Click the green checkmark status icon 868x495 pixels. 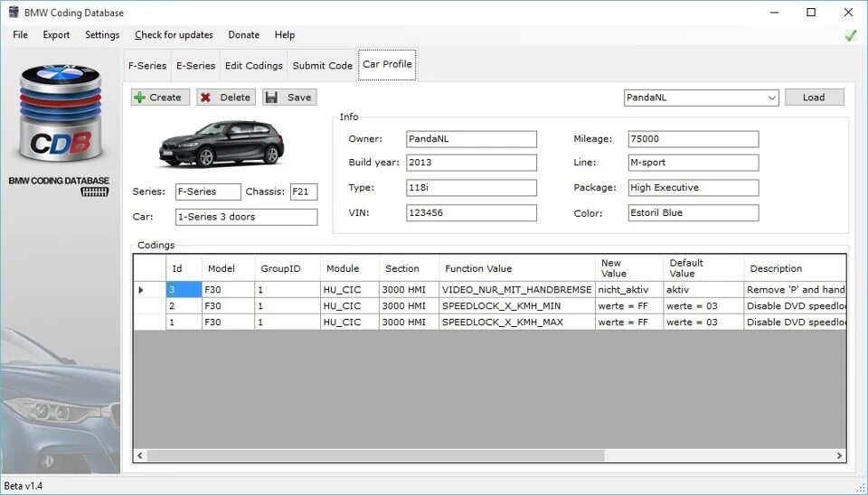850,35
